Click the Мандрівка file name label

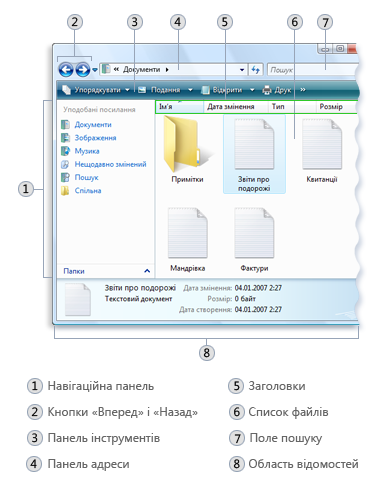point(188,268)
